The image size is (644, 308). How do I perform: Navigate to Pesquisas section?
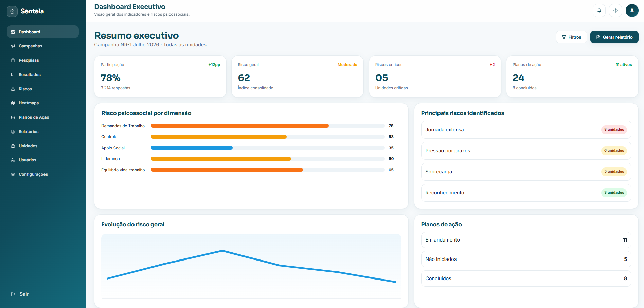point(43,60)
